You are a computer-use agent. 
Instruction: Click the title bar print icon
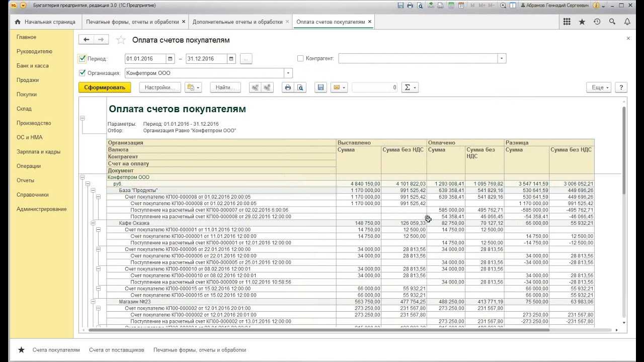(410, 6)
